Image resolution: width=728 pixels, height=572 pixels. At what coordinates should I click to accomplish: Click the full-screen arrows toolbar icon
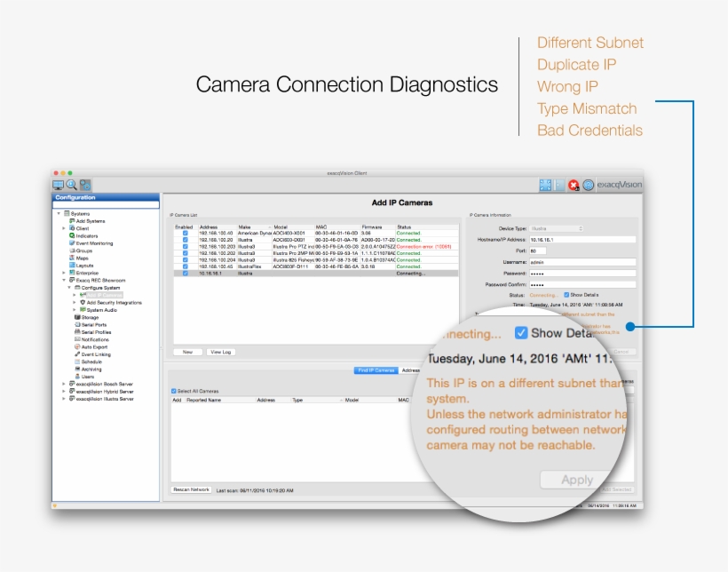545,185
